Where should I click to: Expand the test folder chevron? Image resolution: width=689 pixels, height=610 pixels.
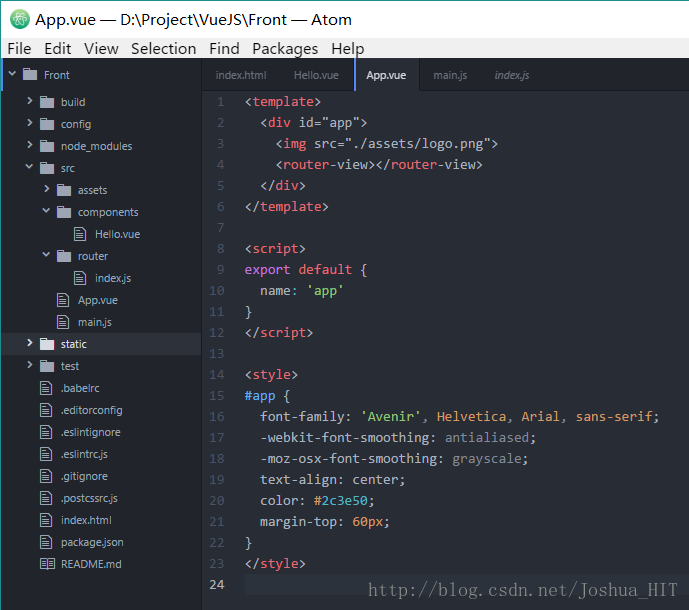pyautogui.click(x=29, y=365)
